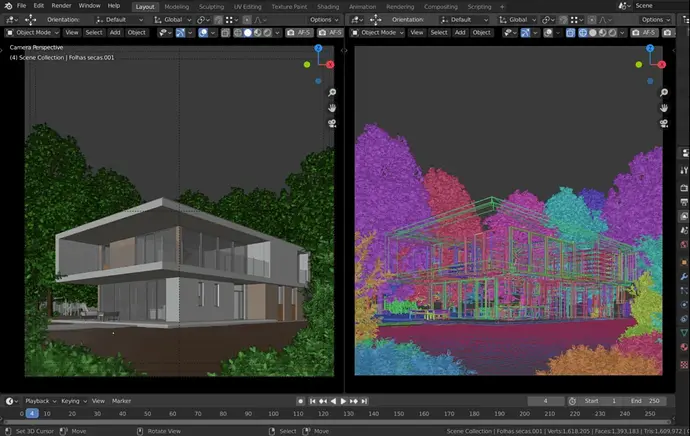The width and height of the screenshot is (690, 436).
Task: Click the AF-S camera button in right viewport
Action: click(x=644, y=33)
